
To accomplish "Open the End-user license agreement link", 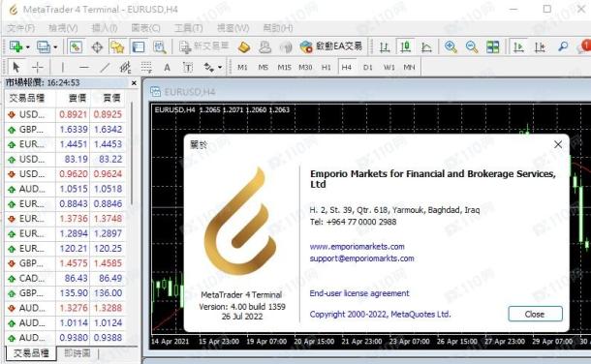I will pyautogui.click(x=359, y=293).
